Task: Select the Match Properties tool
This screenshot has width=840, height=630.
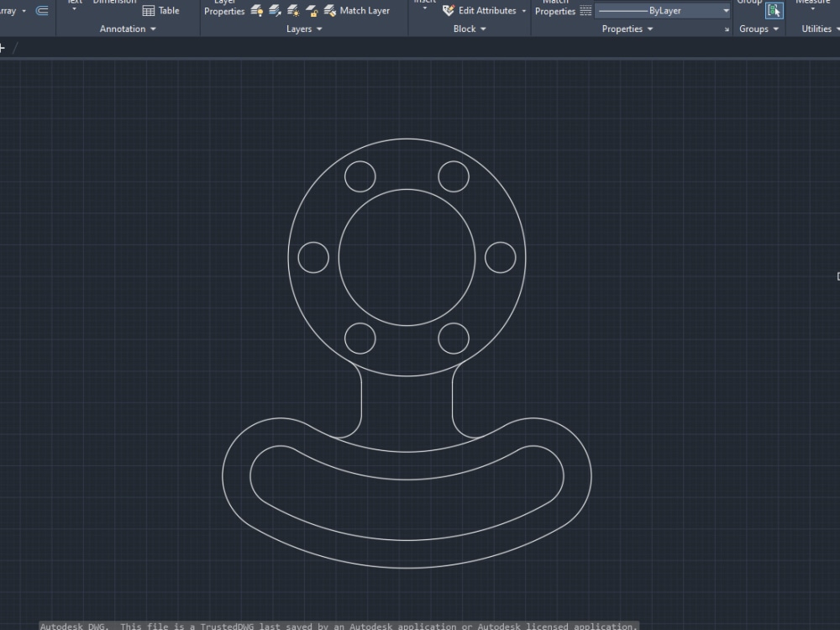Action: click(x=555, y=7)
